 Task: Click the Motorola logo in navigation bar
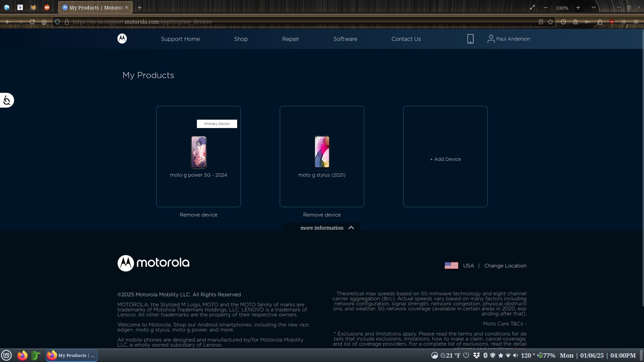click(x=122, y=39)
